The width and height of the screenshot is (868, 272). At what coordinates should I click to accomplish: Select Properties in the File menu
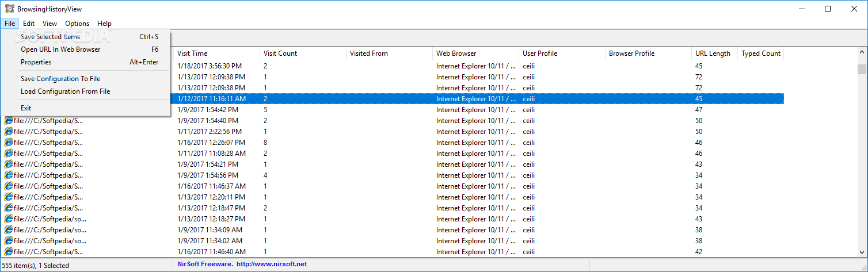click(x=86, y=62)
